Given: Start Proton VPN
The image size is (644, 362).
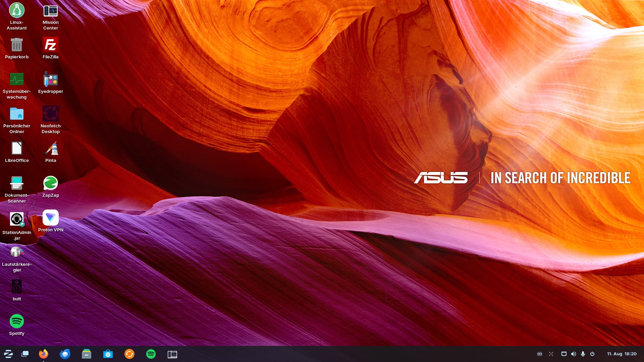Looking at the screenshot, I should coord(50,218).
